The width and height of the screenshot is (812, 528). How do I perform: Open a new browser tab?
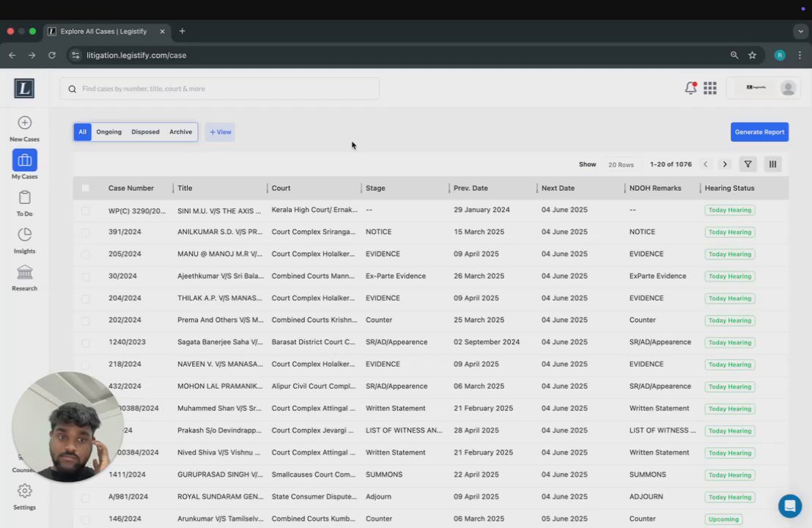182,31
